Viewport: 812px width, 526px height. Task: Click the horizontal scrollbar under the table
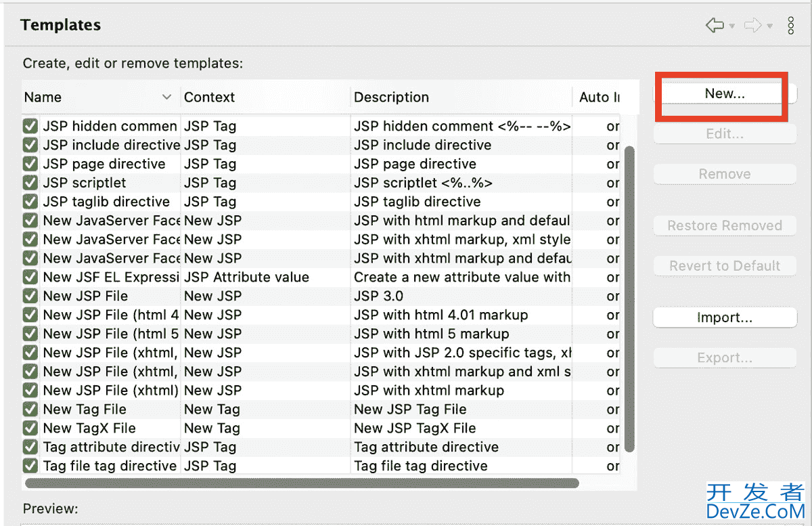click(301, 483)
